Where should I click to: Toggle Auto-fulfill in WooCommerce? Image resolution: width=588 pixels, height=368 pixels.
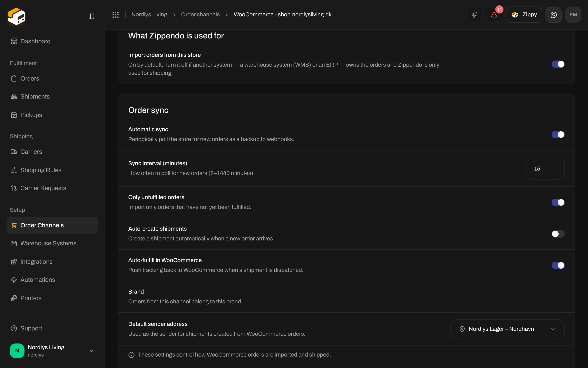click(558, 265)
